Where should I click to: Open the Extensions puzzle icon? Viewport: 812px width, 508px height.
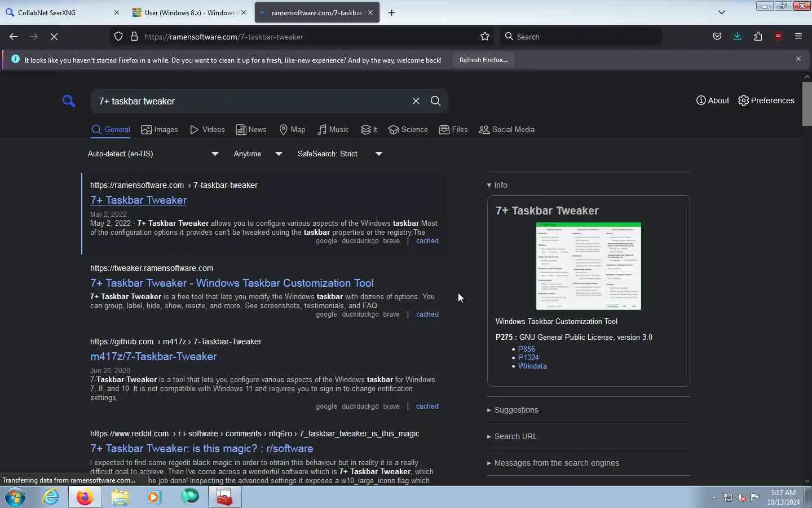pos(758,37)
